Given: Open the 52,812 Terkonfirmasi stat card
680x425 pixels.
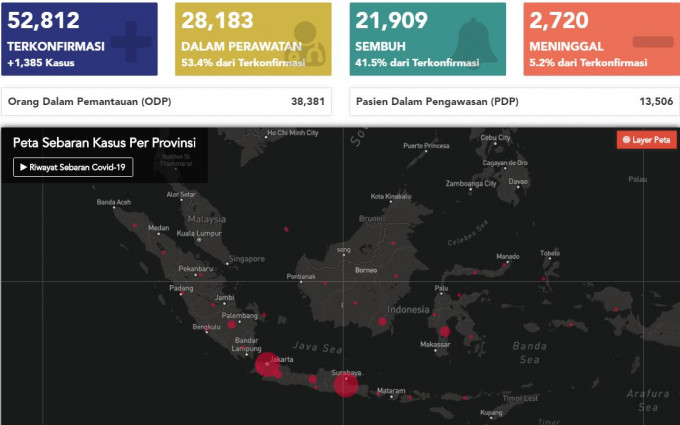Looking at the screenshot, I should click(80, 39).
